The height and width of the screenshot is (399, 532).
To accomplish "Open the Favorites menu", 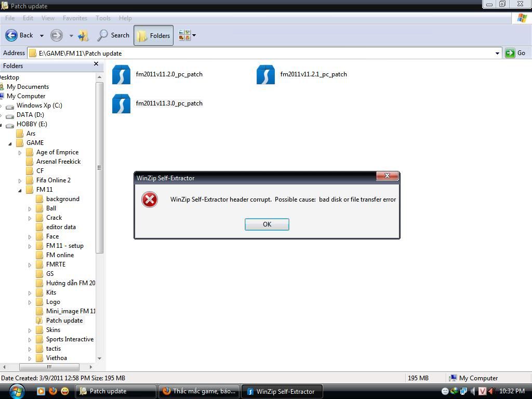I will click(x=75, y=18).
